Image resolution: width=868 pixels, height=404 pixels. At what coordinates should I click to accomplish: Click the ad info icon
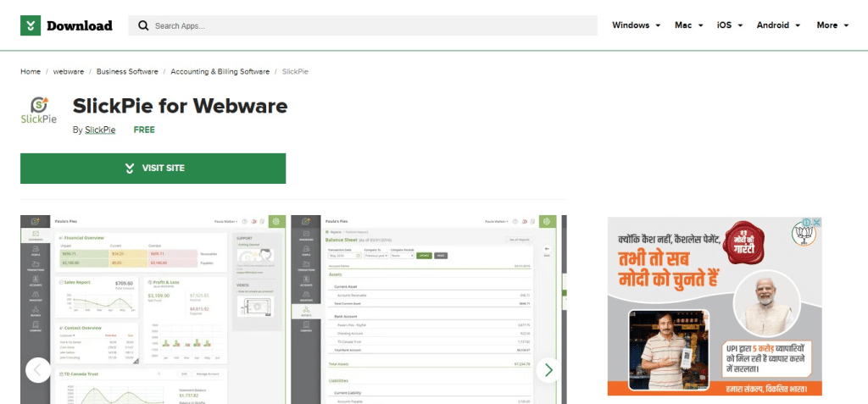[808, 223]
